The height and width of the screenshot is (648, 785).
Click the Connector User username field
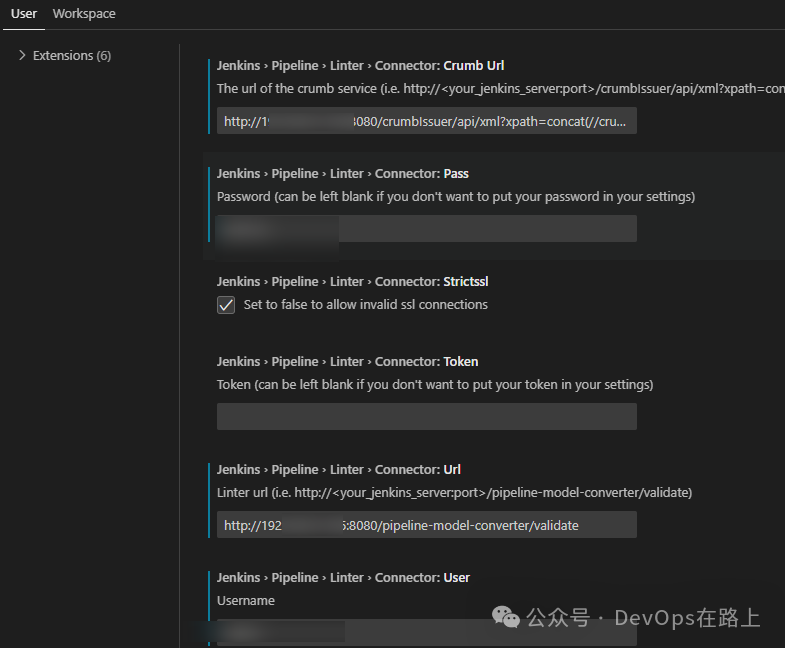click(427, 633)
